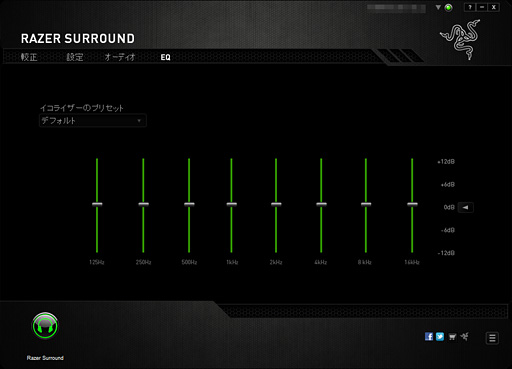This screenshot has height=369, width=512.
Task: Select the Razer Surround headphone icon
Action: pos(45,326)
